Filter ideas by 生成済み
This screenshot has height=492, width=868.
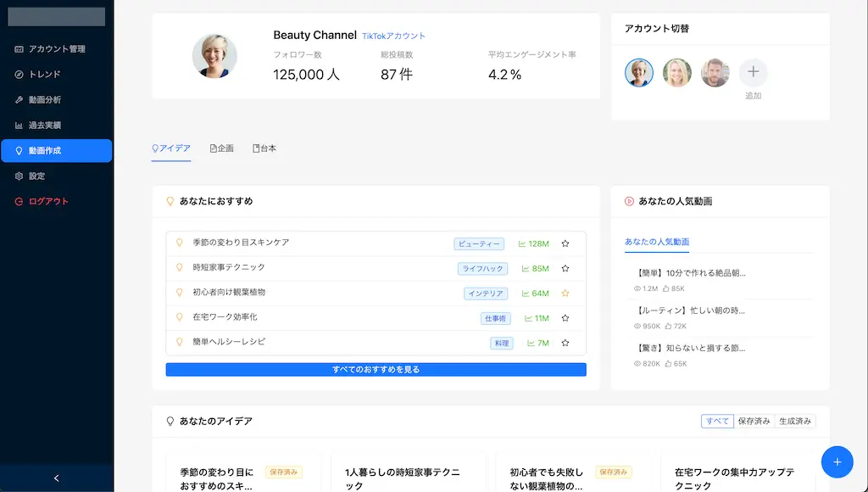coord(795,421)
